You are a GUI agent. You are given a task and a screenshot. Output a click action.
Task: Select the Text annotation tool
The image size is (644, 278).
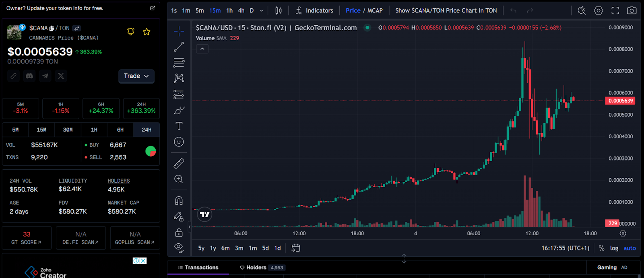pos(179,126)
